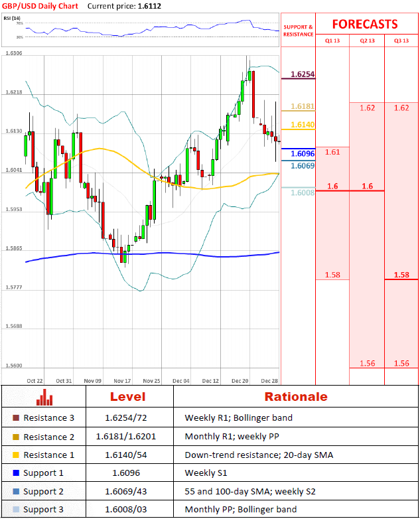Select the Resistance 1 yellow swatch

(x=16, y=455)
